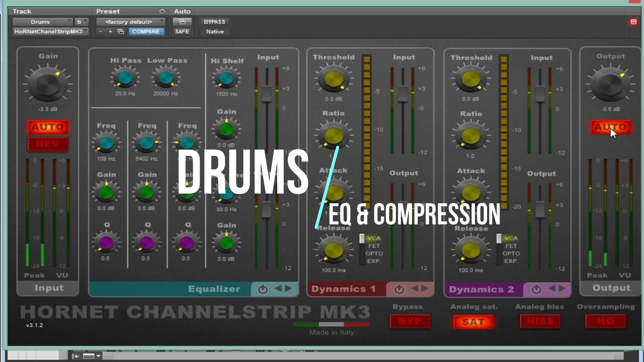Click the plugin BYPASS button

[215, 22]
